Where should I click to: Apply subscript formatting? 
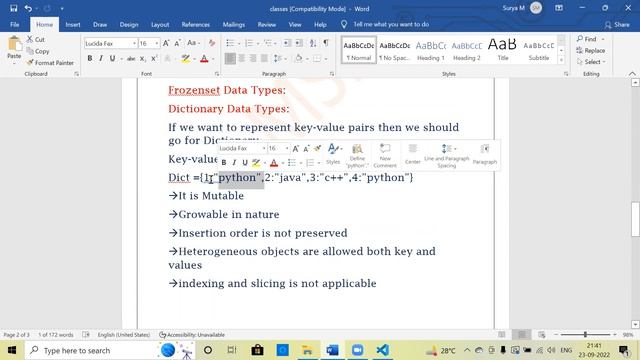click(142, 59)
